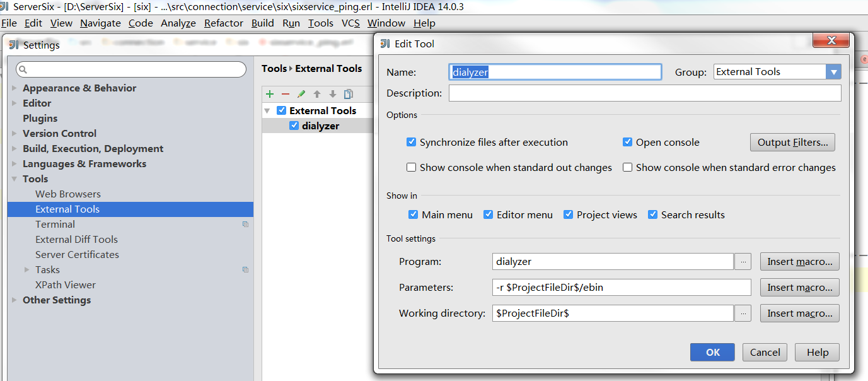The width and height of the screenshot is (868, 381).
Task: Click the OK button
Action: 712,353
